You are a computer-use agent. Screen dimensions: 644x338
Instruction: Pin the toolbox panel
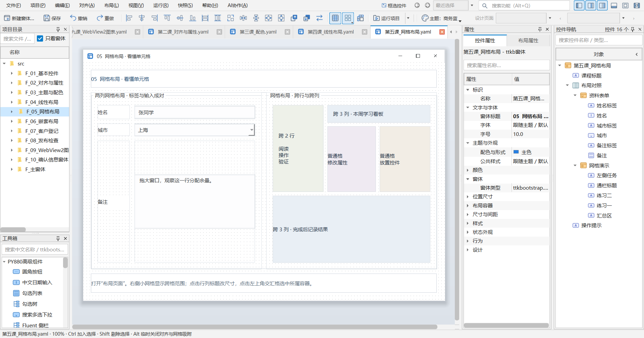(x=58, y=238)
